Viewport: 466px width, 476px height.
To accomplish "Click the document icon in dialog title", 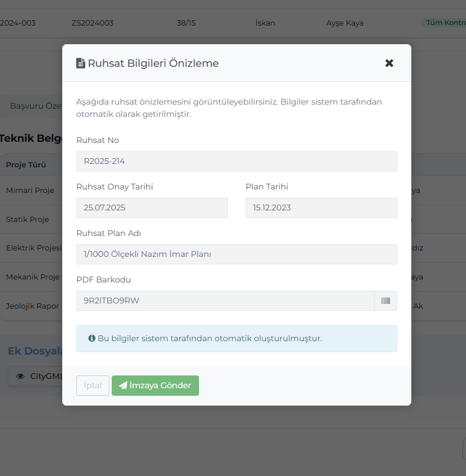I will point(81,63).
